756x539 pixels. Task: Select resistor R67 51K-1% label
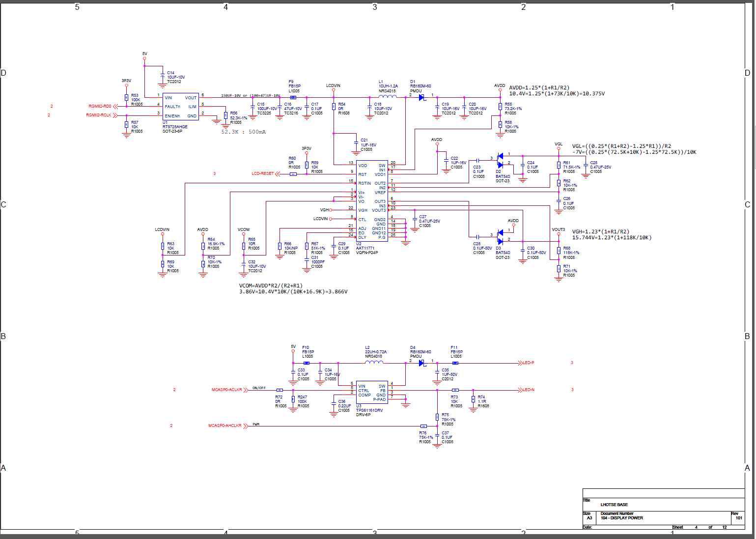(x=318, y=248)
